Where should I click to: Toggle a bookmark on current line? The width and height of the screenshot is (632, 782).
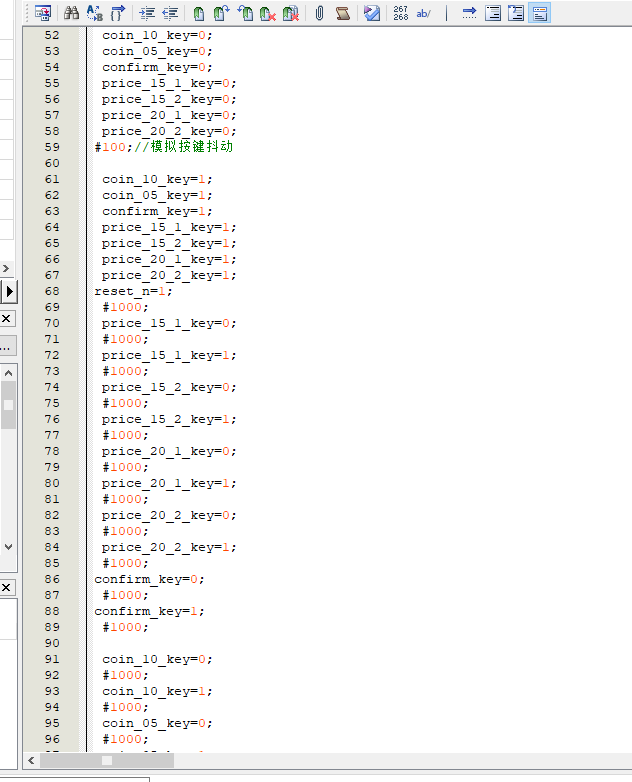[199, 13]
